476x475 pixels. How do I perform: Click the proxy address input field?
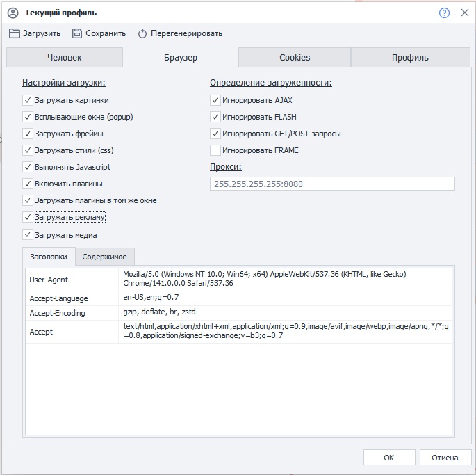332,184
